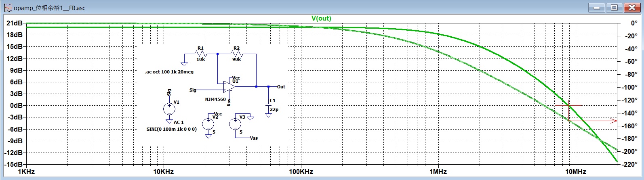Click the ground symbol under capacitor C1

pos(268,115)
